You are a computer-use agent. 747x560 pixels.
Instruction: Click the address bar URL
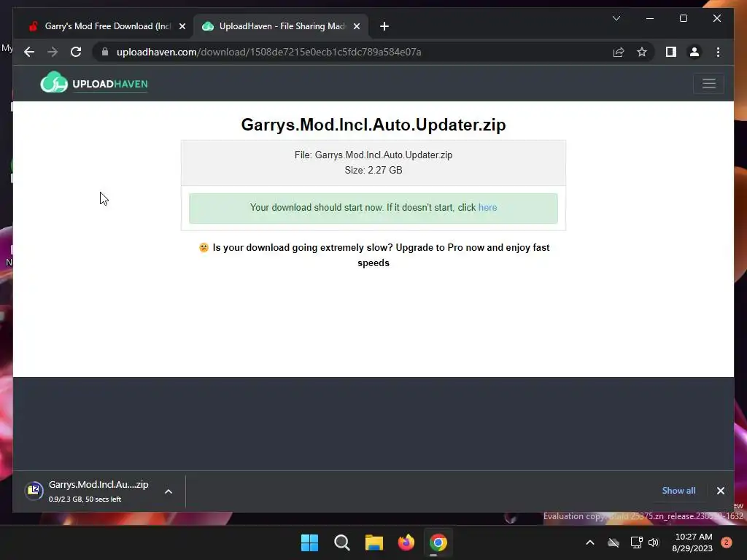coord(268,52)
